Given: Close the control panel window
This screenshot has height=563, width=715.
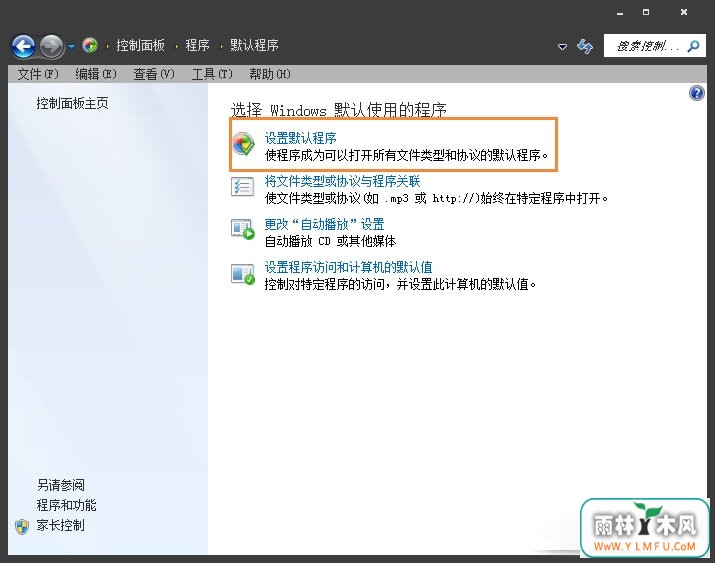Looking at the screenshot, I should (684, 12).
